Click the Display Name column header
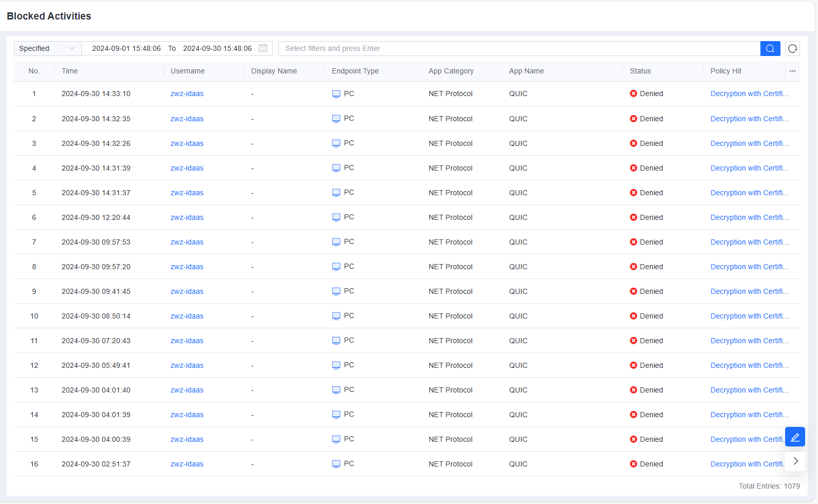 (x=274, y=71)
